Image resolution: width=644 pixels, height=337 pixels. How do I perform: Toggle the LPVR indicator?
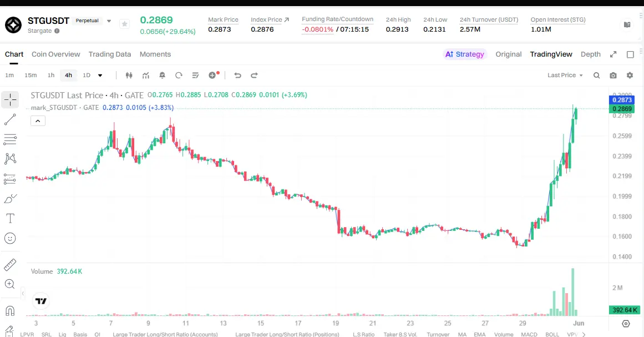click(x=27, y=334)
